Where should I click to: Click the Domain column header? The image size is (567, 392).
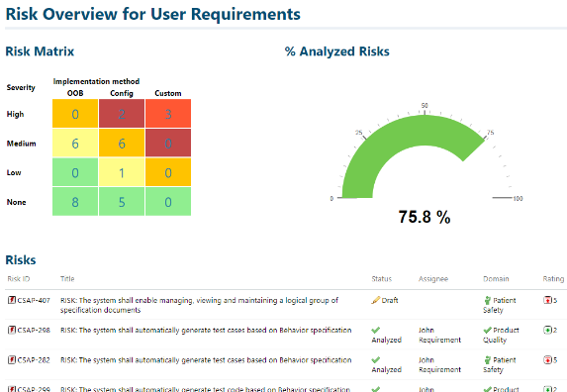click(496, 279)
